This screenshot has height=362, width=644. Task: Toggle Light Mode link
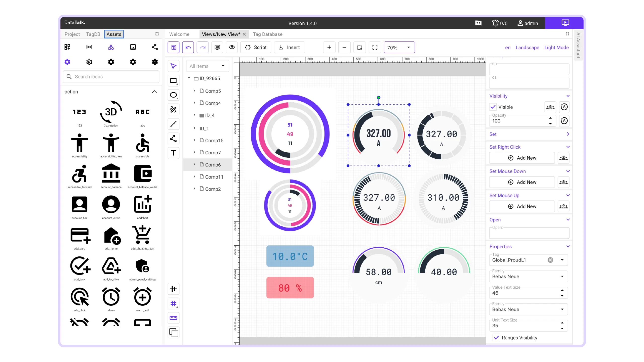pyautogui.click(x=556, y=48)
